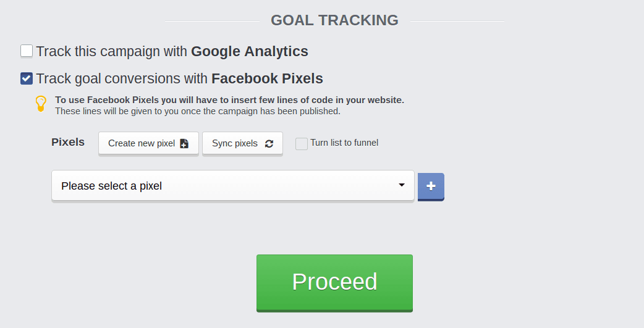Click the Pixels label beside Create new pixel
644x328 pixels.
(68, 142)
